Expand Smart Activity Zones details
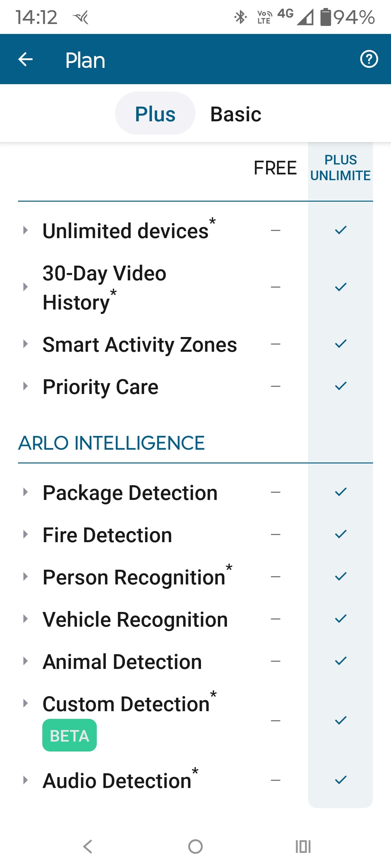 pos(25,344)
